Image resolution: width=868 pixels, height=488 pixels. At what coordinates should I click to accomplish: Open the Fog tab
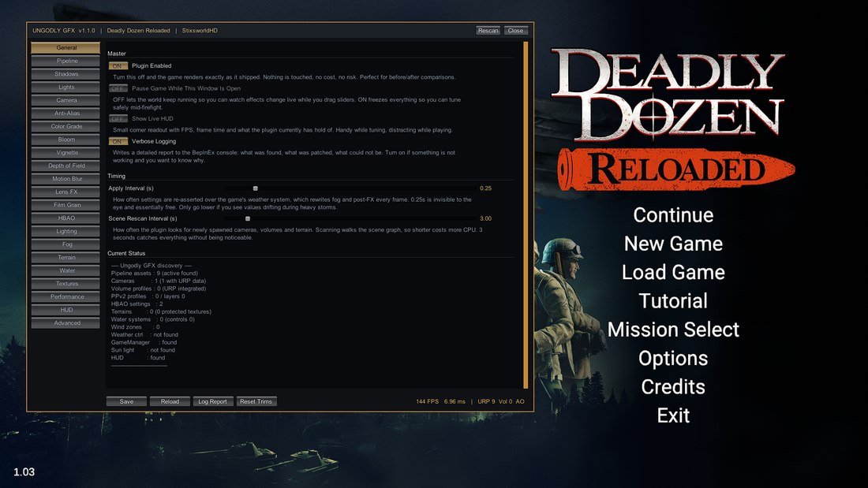pyautogui.click(x=65, y=244)
